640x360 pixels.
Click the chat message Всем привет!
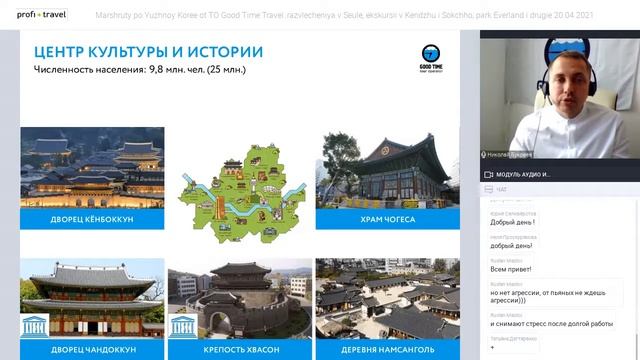pyautogui.click(x=511, y=269)
